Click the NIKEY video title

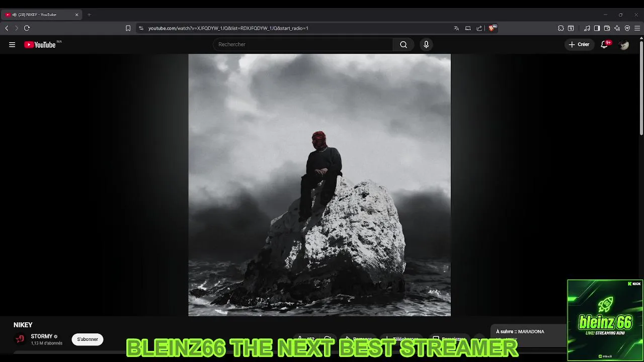point(23,325)
